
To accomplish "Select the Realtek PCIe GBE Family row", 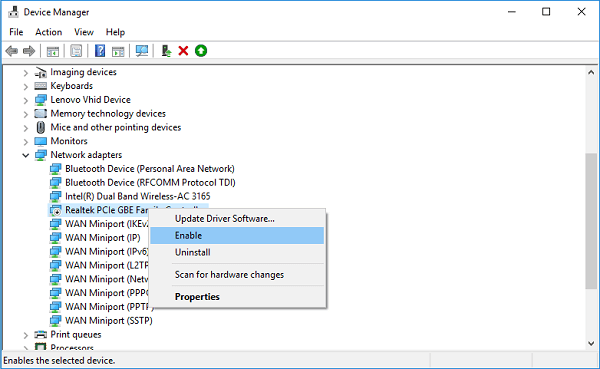I will coord(99,210).
